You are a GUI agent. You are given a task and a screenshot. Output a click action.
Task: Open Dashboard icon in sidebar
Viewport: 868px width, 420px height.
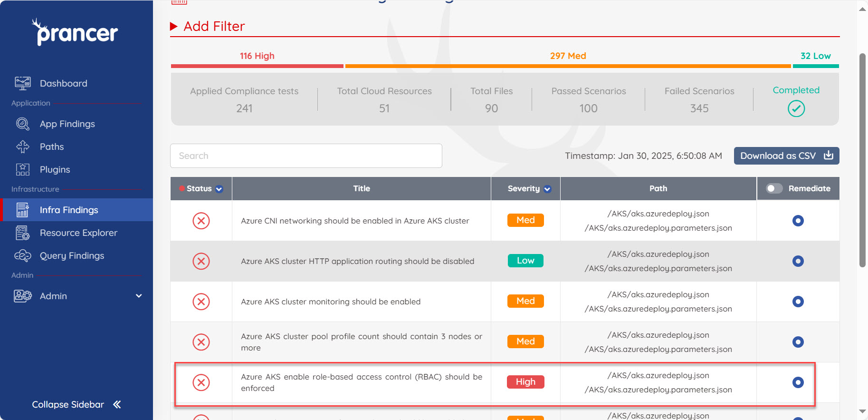click(23, 83)
